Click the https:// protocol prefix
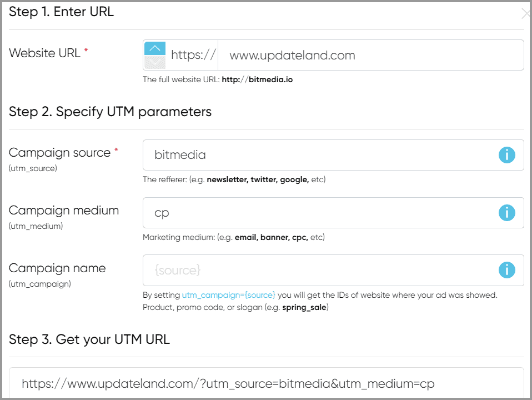The width and height of the screenshot is (532, 400). pos(193,55)
